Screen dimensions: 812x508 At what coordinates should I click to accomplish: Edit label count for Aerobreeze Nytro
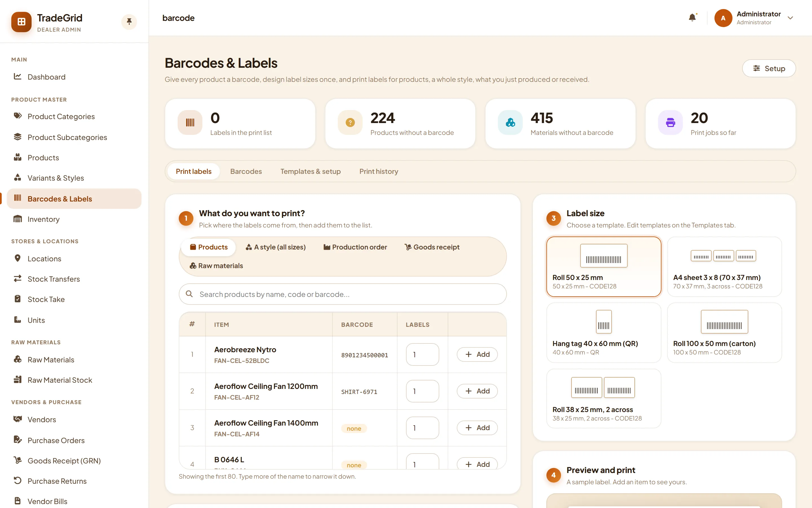click(422, 354)
